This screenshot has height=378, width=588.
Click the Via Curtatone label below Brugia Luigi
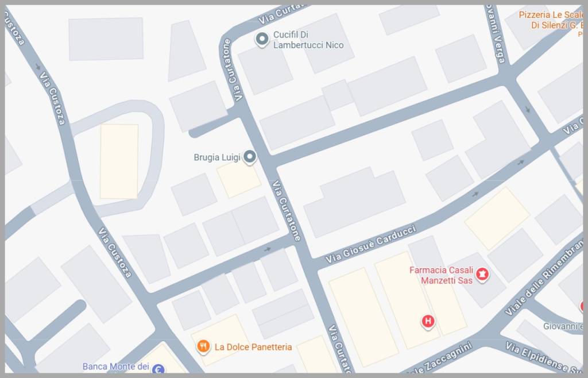(x=287, y=211)
